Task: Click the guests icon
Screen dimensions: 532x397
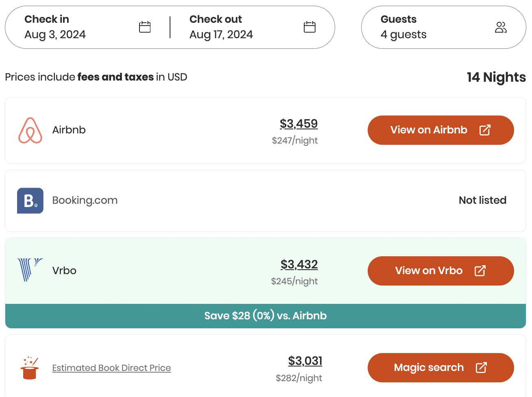Action: (501, 27)
